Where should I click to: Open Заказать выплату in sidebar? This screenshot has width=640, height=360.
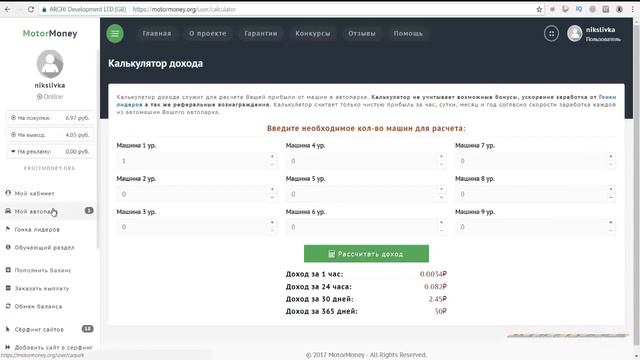coord(42,288)
